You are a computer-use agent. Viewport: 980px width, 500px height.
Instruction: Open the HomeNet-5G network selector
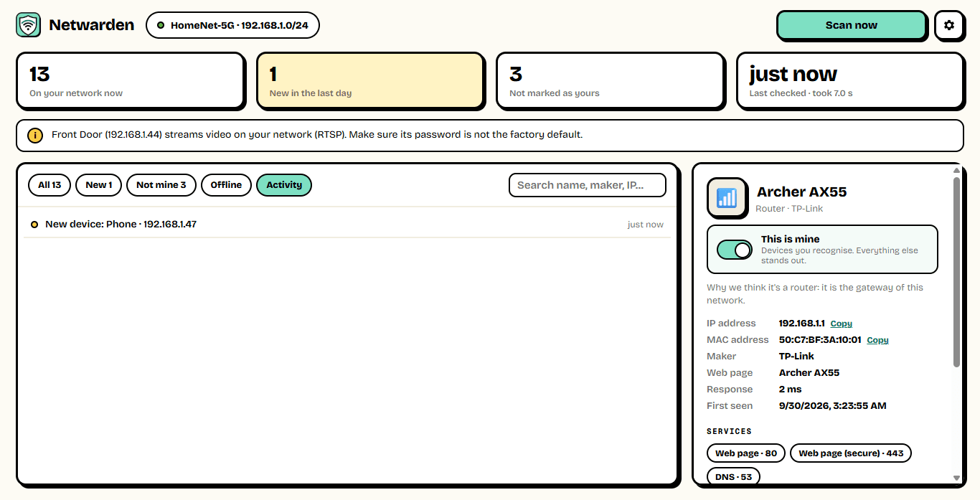(232, 25)
